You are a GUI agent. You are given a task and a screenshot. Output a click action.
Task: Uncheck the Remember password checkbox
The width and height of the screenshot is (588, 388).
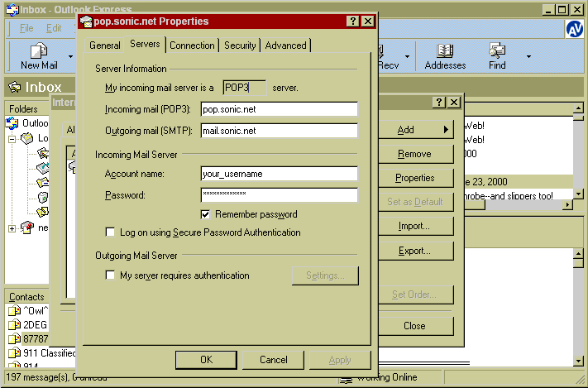tap(205, 214)
